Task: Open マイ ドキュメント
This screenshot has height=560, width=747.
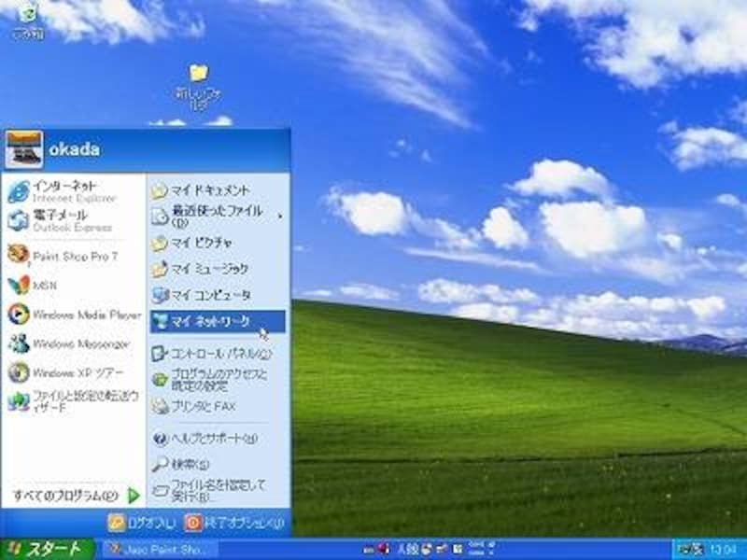Action: point(210,190)
